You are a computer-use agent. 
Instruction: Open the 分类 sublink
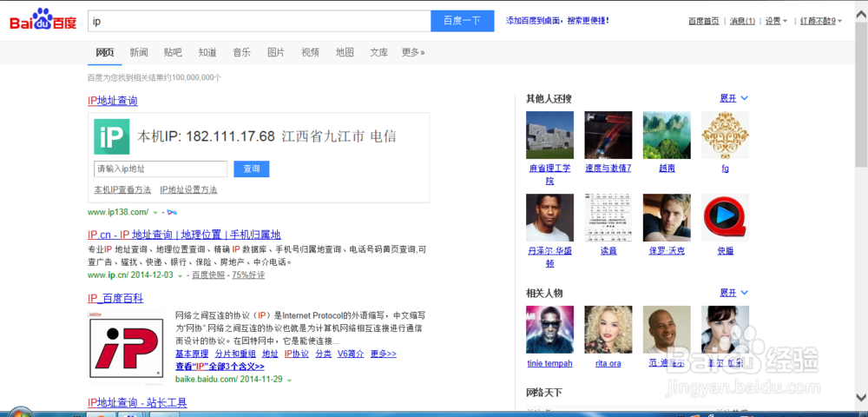pos(323,354)
